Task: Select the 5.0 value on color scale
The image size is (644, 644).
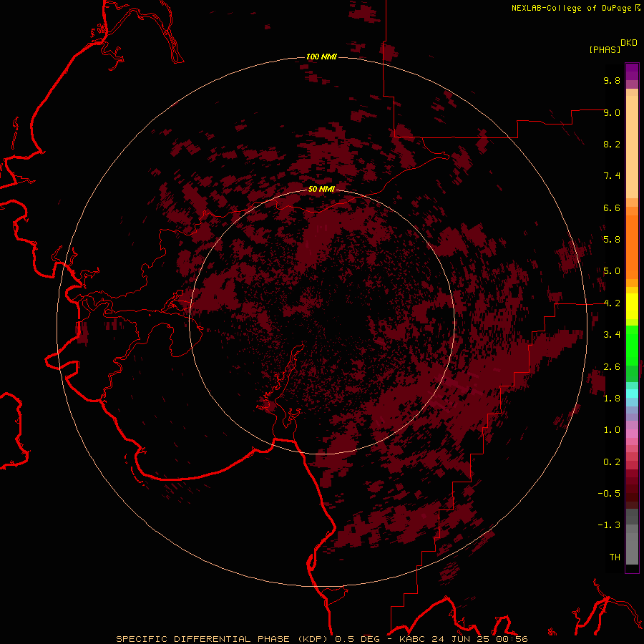Action: coord(612,271)
